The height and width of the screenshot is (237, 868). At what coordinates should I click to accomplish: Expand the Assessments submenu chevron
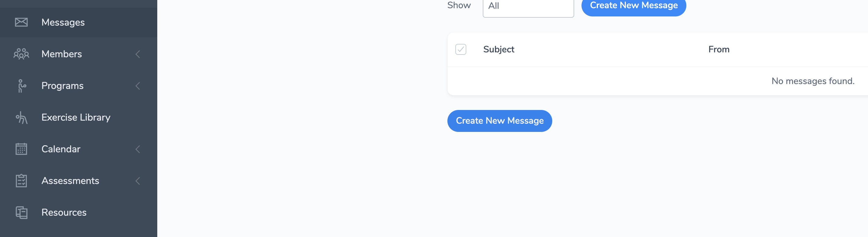click(137, 181)
